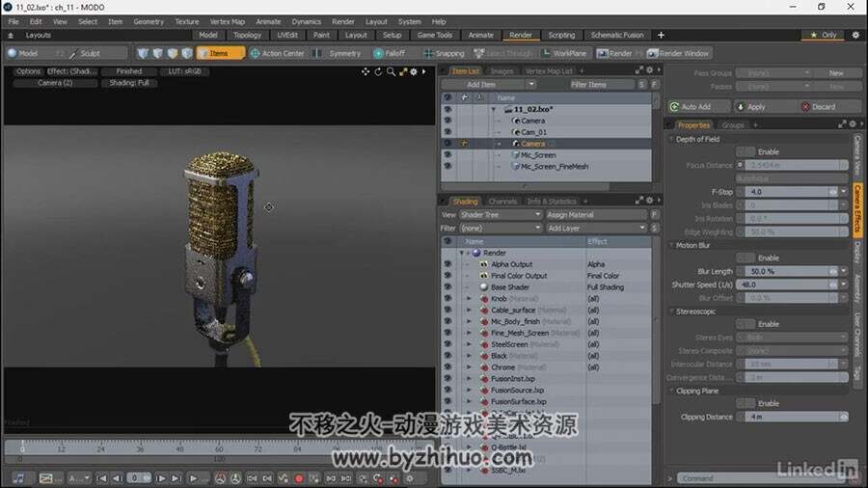The height and width of the screenshot is (488, 868).
Task: Toggle visibility of Chrome material
Action: [448, 367]
